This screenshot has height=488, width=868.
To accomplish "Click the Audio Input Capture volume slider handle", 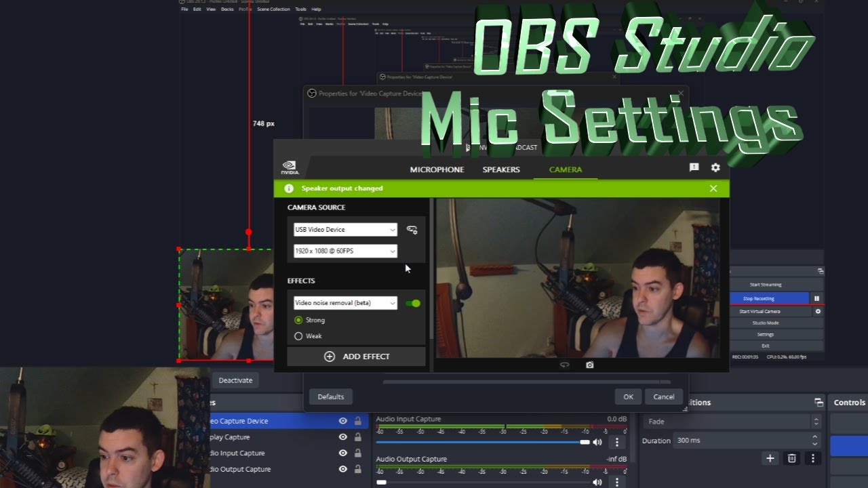I will (585, 442).
